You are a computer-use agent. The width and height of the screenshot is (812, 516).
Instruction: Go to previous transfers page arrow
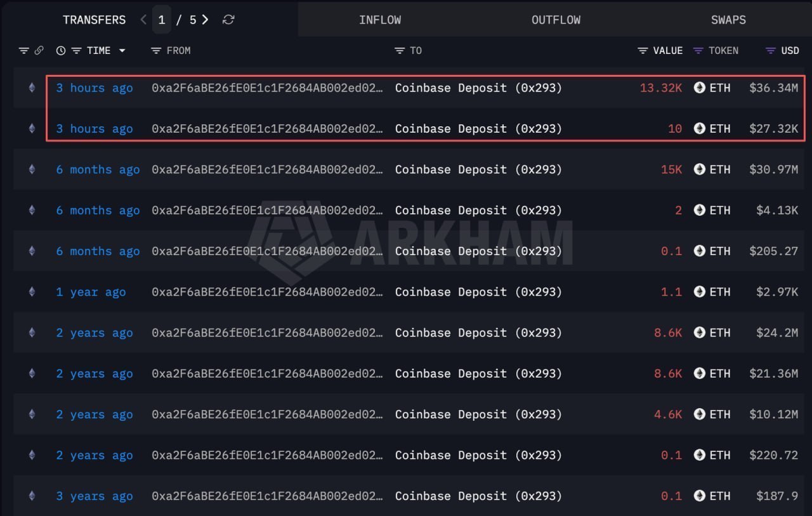[143, 20]
